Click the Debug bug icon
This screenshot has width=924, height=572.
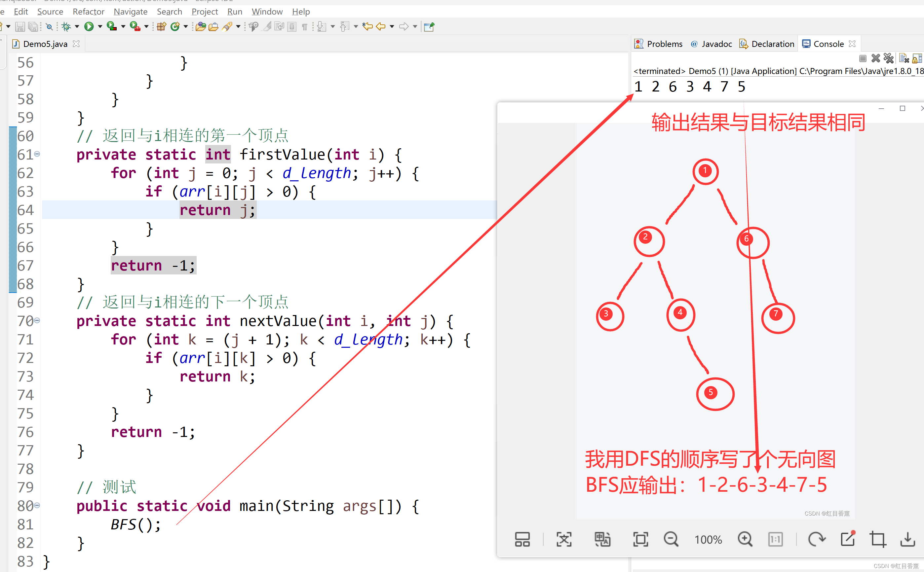[x=66, y=26]
